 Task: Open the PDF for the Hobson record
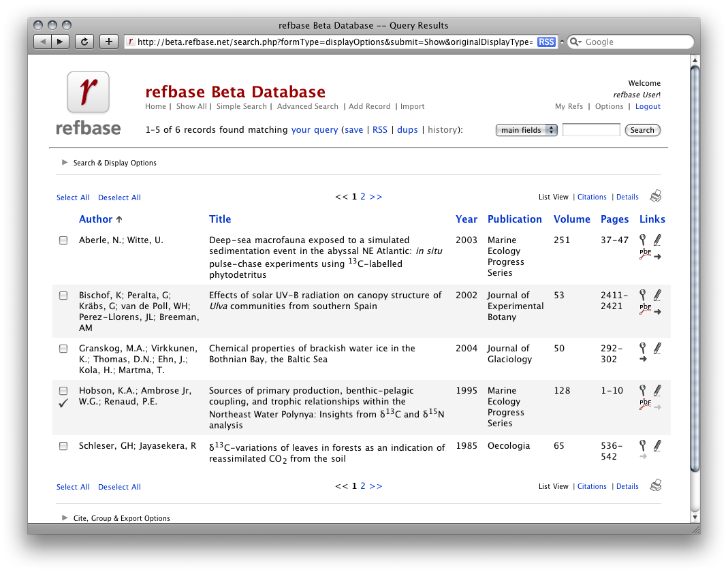pyautogui.click(x=645, y=404)
